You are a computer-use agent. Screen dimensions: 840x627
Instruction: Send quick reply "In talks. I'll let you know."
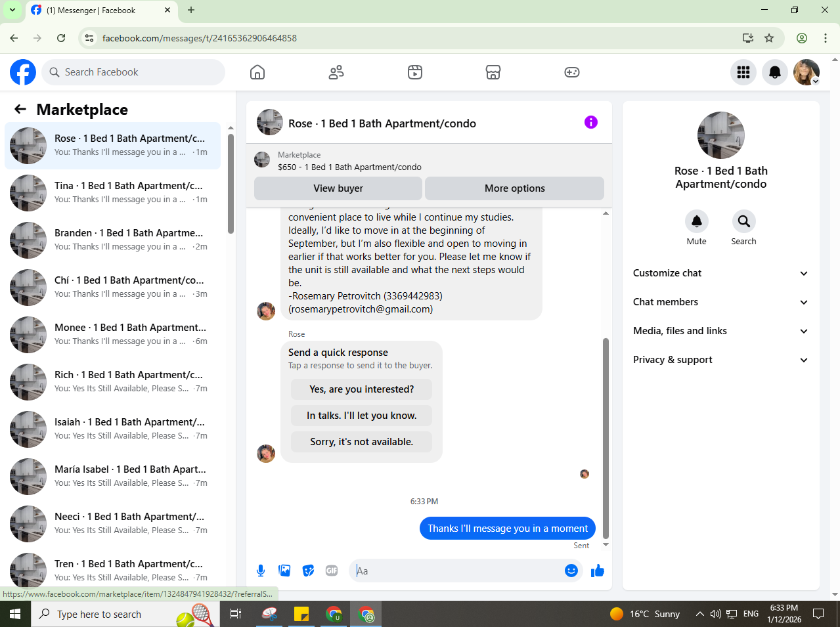point(361,416)
